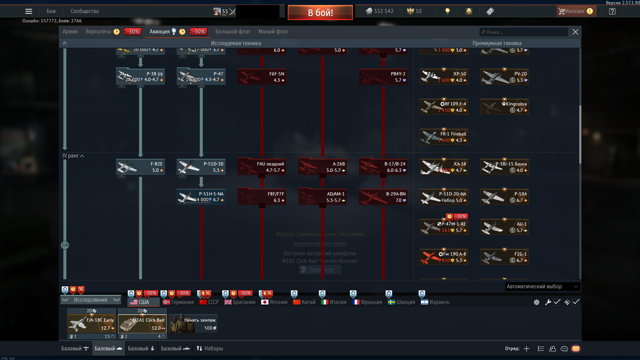Click the tree vertical scrollbar
Viewport: 640px width, 360px height.
click(x=580, y=135)
